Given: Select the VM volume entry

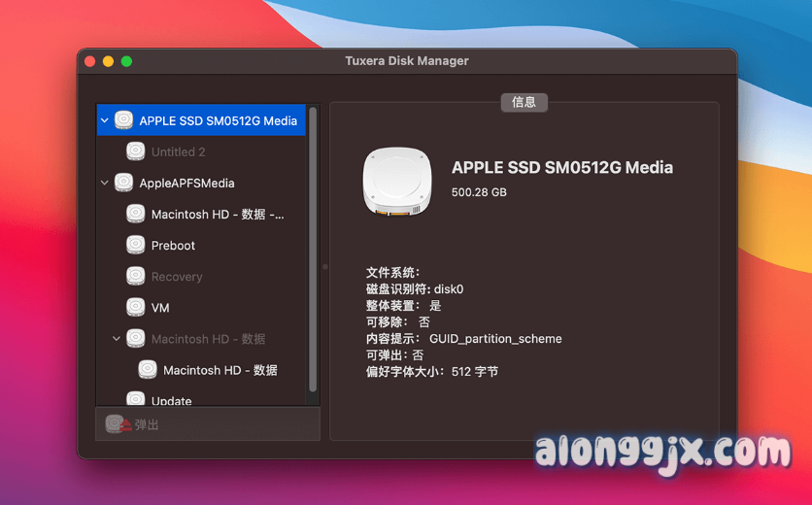Looking at the screenshot, I should (160, 308).
